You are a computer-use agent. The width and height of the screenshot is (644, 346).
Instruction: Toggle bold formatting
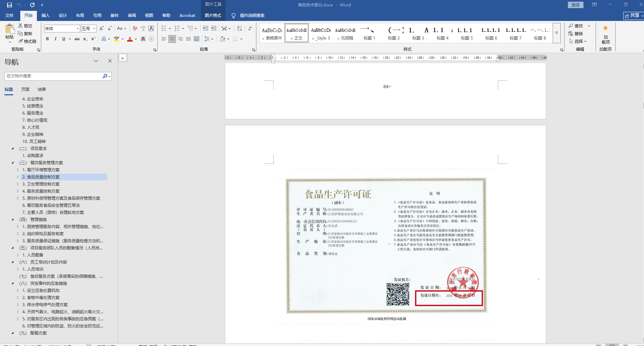click(47, 39)
